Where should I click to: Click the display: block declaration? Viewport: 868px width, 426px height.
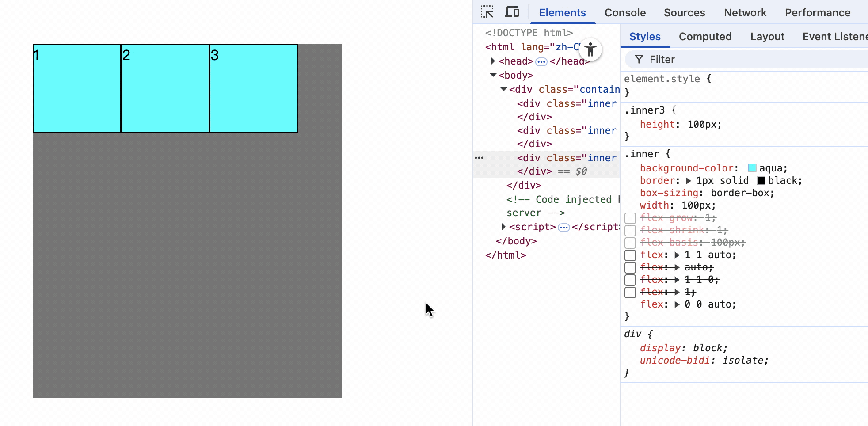point(684,348)
